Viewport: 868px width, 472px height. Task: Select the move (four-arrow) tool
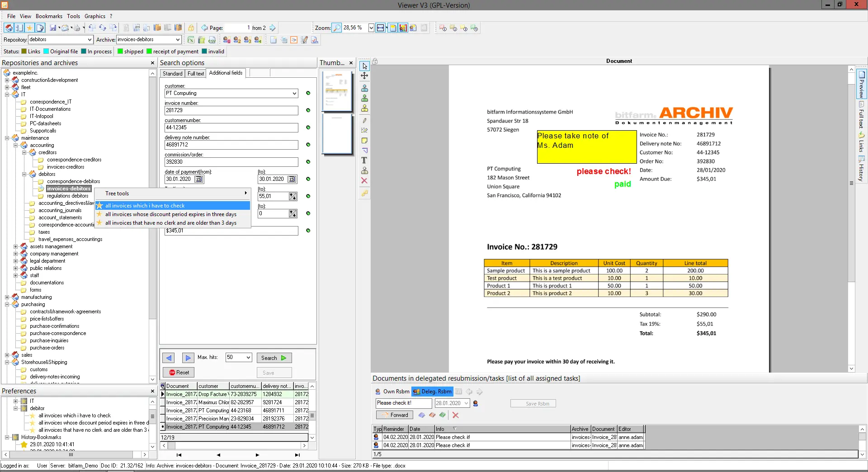pyautogui.click(x=364, y=76)
